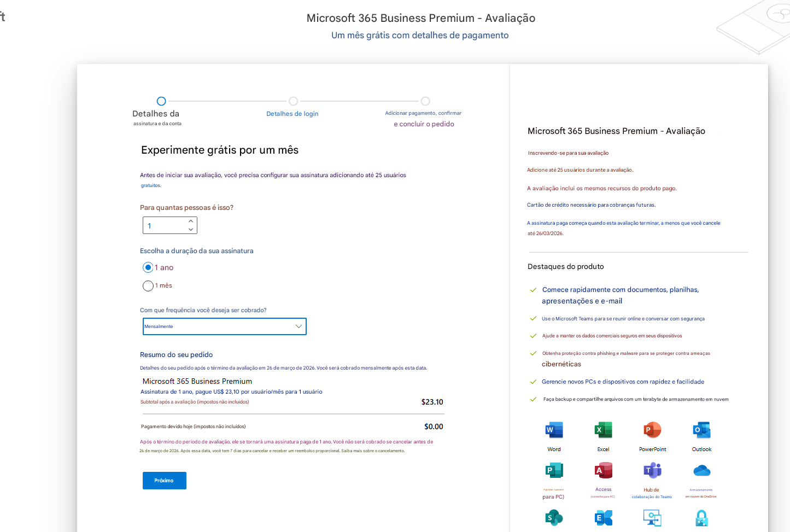Click the PowerPoint label under its icon
Viewport: 790px width, 532px height.
coord(652,449)
